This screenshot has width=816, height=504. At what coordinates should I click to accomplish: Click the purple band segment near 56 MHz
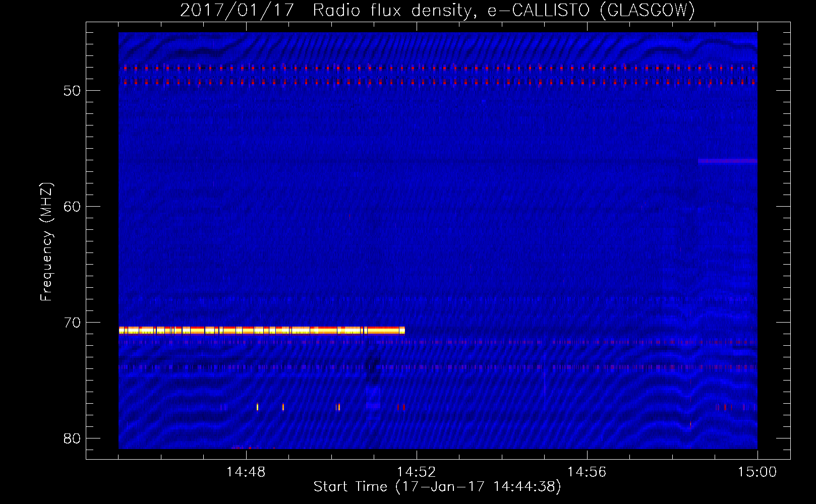727,161
